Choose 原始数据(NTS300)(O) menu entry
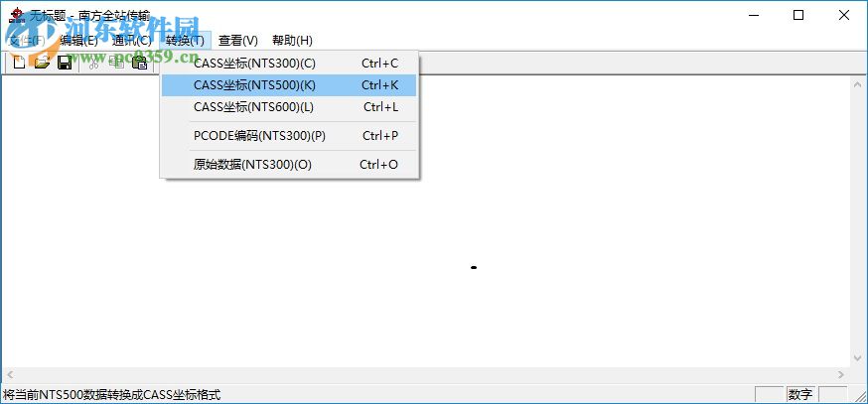Viewport: 868px width, 404px height. (289, 165)
